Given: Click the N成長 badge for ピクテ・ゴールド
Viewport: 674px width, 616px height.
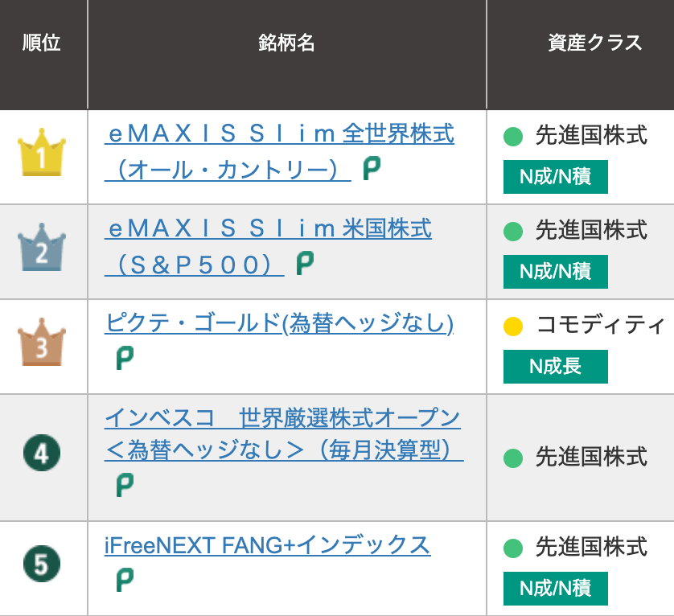Looking at the screenshot, I should click(x=555, y=367).
